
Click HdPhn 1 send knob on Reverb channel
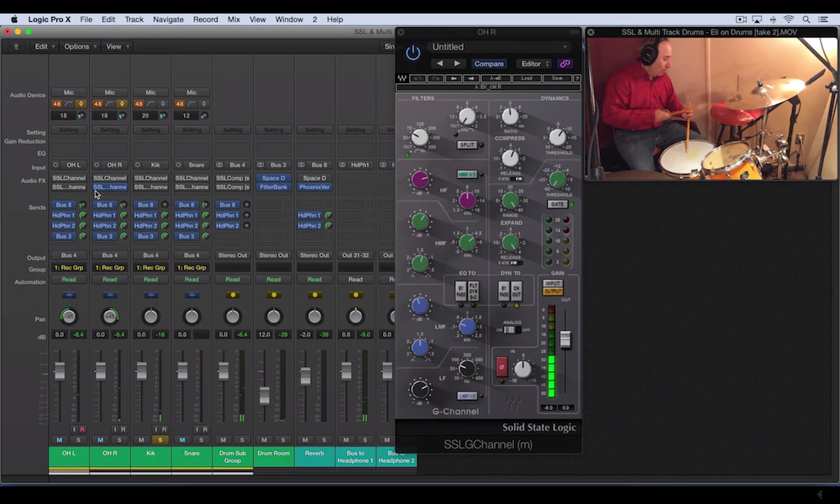(x=328, y=215)
